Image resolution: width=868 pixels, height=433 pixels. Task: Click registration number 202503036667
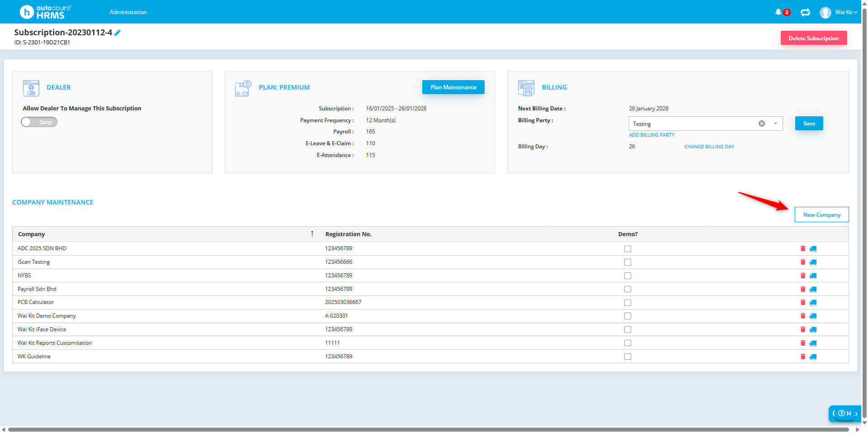click(x=343, y=302)
